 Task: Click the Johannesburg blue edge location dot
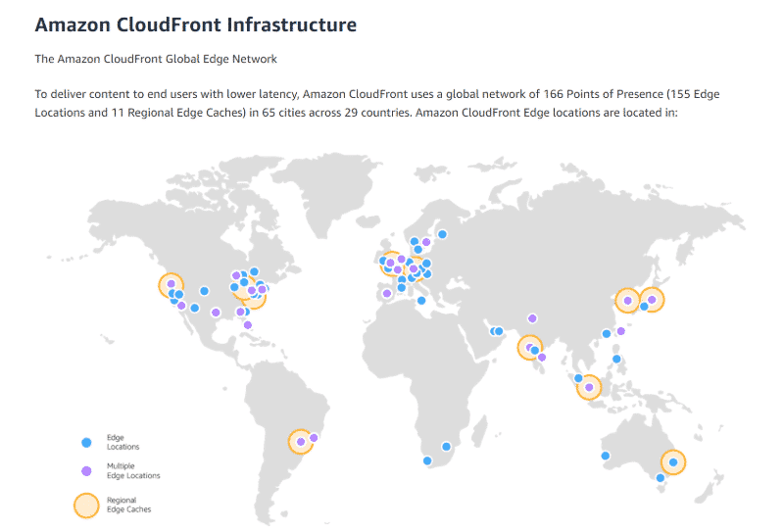(446, 447)
